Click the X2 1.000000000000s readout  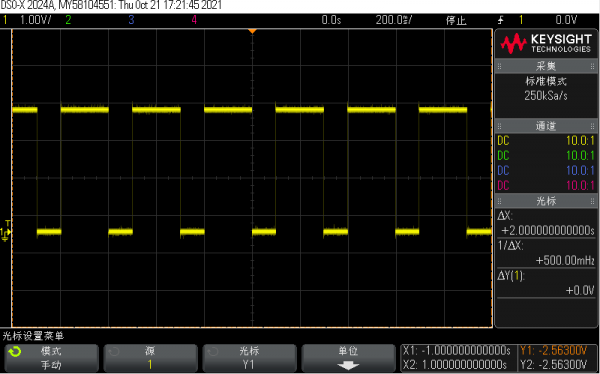click(x=455, y=364)
